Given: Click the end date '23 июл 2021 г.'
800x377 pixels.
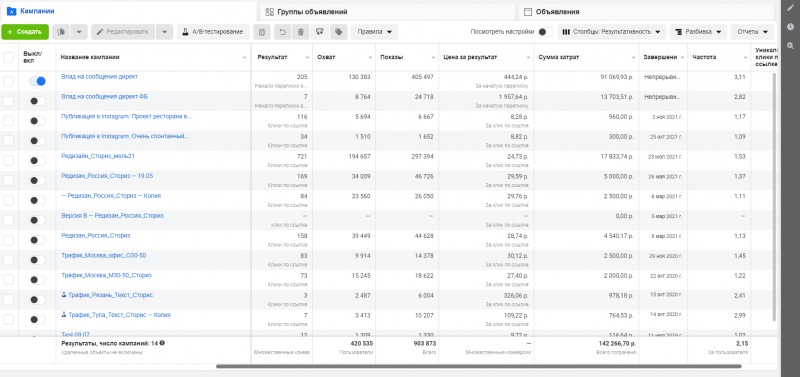Looking at the screenshot, I should pos(665,157).
